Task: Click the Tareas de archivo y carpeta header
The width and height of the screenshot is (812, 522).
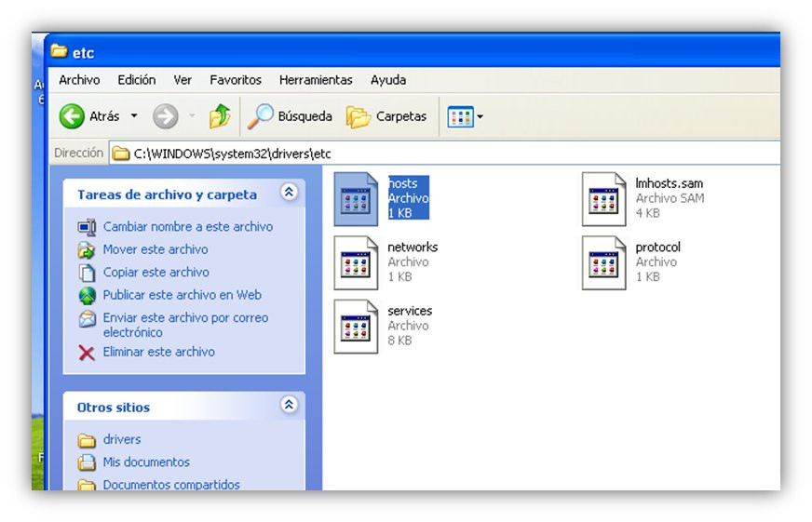Action: (167, 194)
